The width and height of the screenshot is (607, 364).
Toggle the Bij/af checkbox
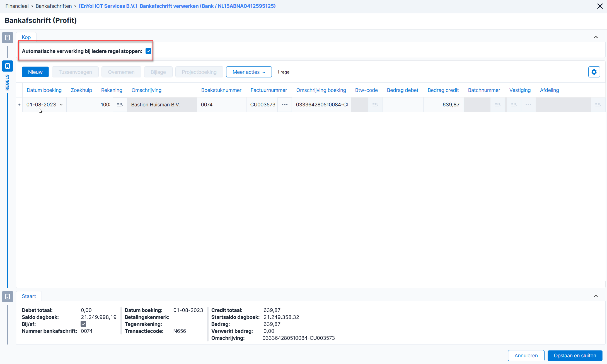pos(83,324)
